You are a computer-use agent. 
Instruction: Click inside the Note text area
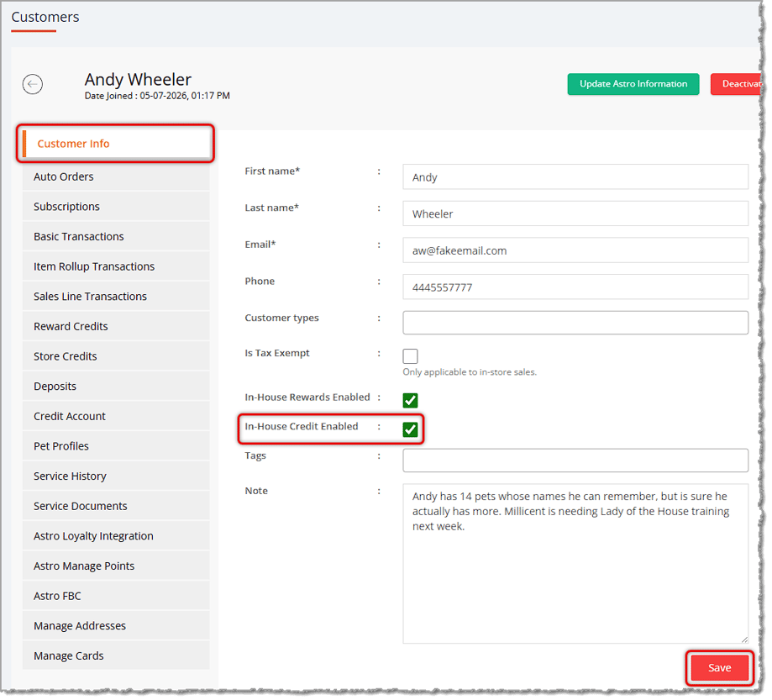pos(575,564)
